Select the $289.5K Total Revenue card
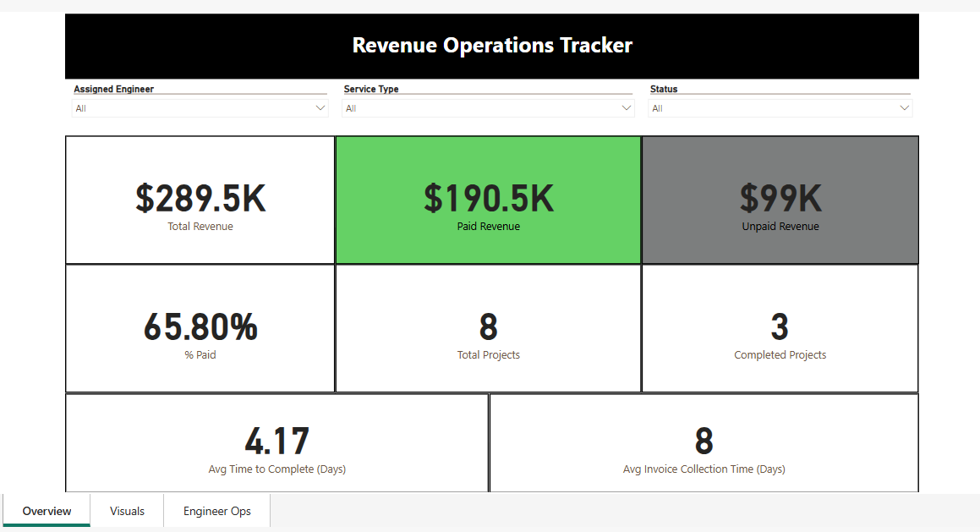This screenshot has height=532, width=980. pyautogui.click(x=200, y=200)
